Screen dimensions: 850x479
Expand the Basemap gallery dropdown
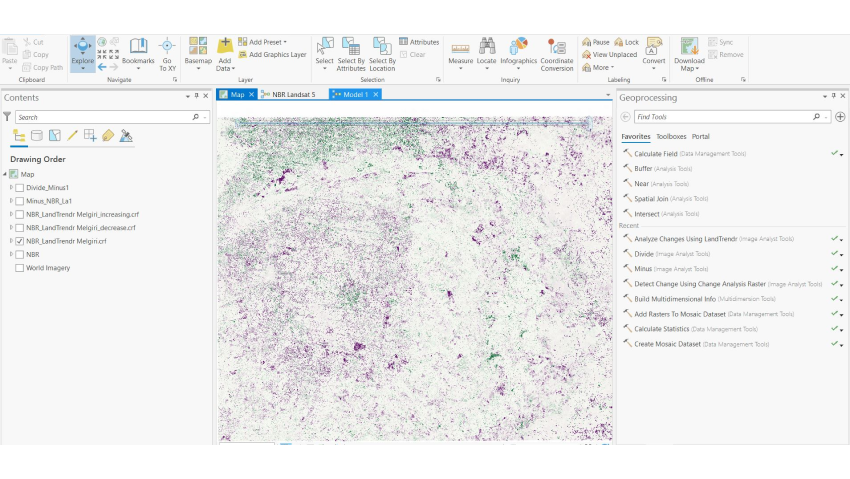pos(198,66)
